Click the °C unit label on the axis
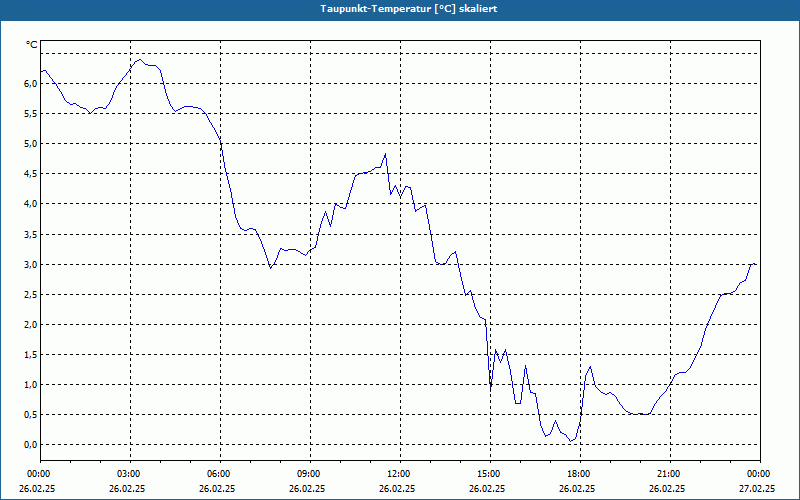This screenshot has width=800, height=500. coord(32,45)
